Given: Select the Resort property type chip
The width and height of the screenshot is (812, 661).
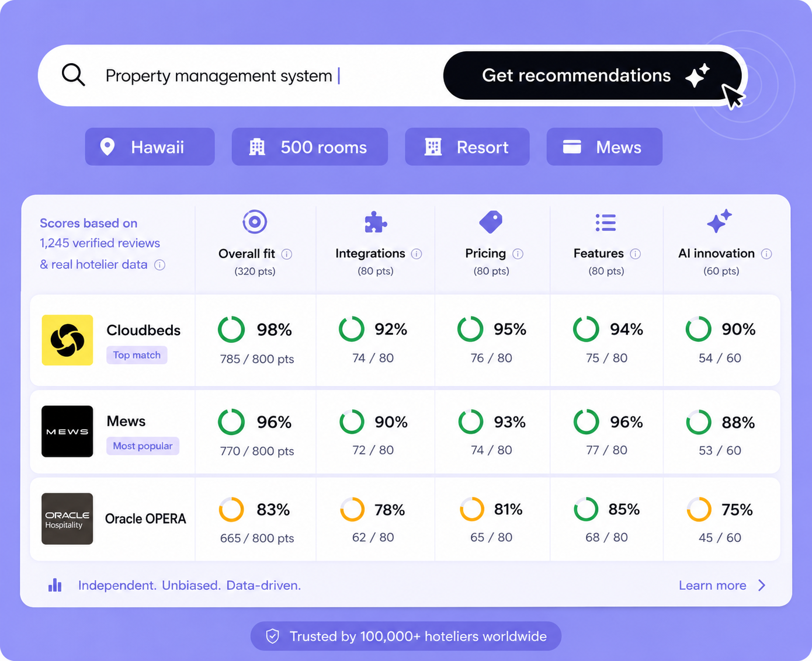Looking at the screenshot, I should tap(467, 147).
